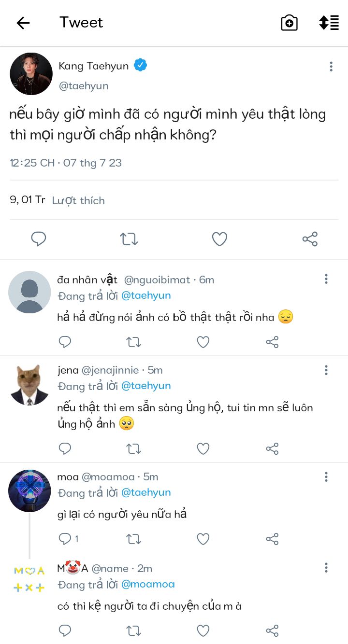Reply to moa's comment with 1 reply
The height and width of the screenshot is (644, 348).
pos(65,539)
